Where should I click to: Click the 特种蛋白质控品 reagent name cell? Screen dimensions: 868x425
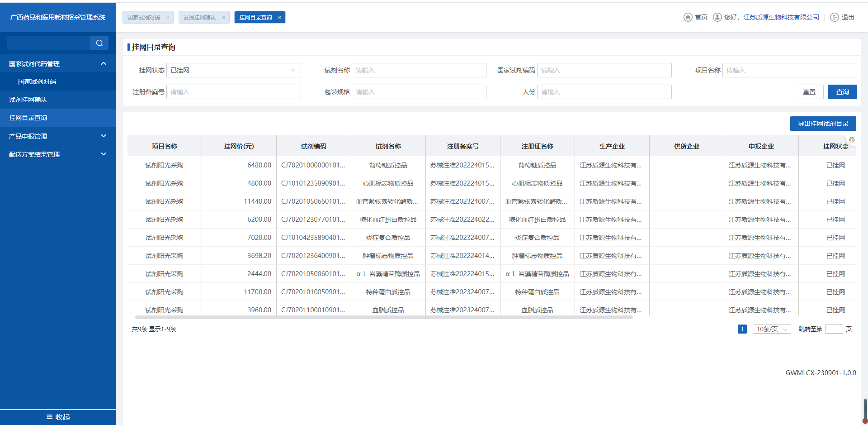[388, 292]
